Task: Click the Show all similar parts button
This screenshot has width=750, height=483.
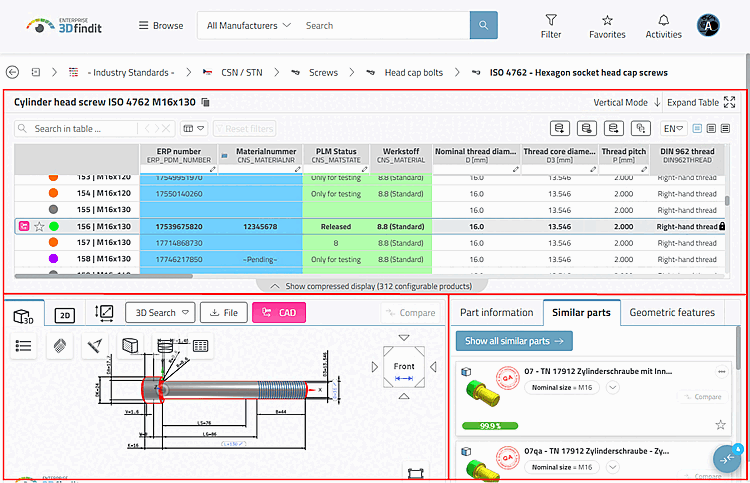Action: tap(514, 341)
